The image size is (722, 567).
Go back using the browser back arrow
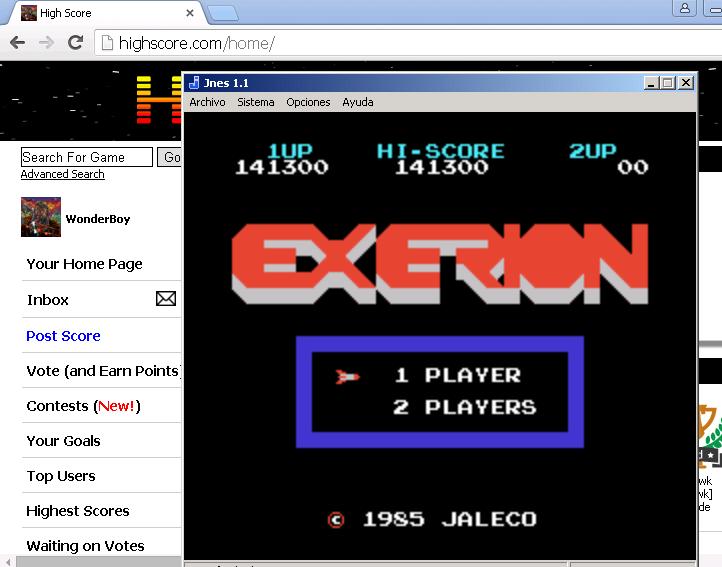pyautogui.click(x=17, y=43)
